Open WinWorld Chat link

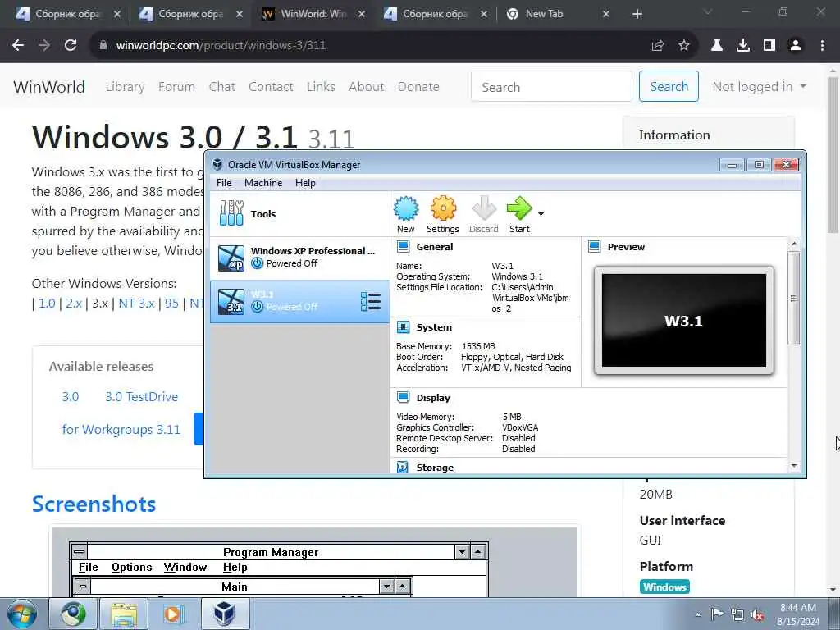[x=221, y=87]
